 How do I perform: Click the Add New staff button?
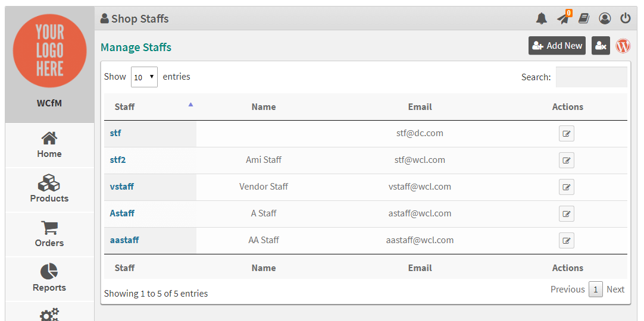(x=557, y=46)
